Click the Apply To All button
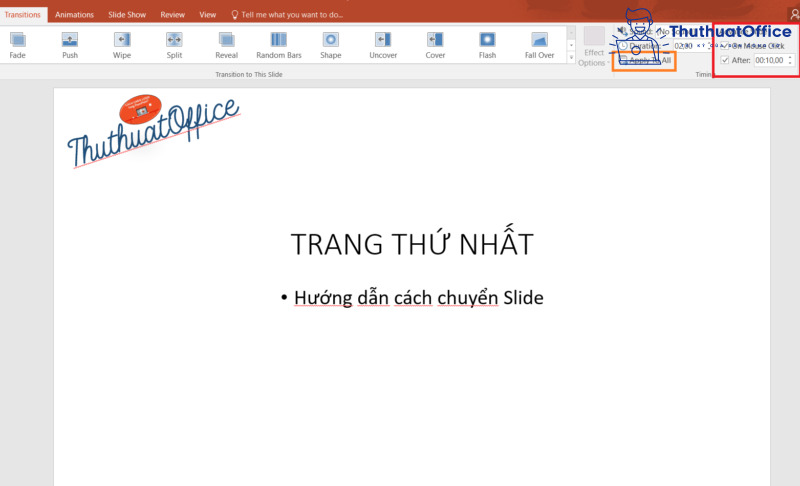 (x=645, y=60)
